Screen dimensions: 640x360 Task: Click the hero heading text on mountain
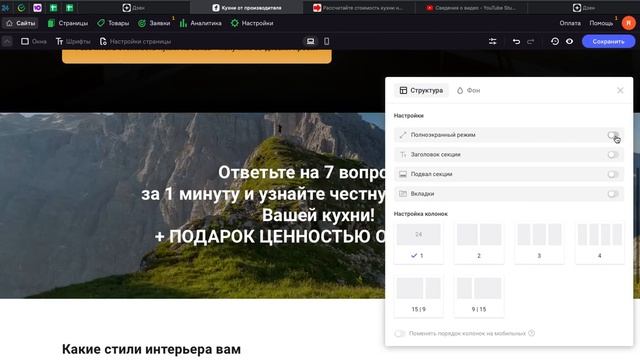coord(263,204)
